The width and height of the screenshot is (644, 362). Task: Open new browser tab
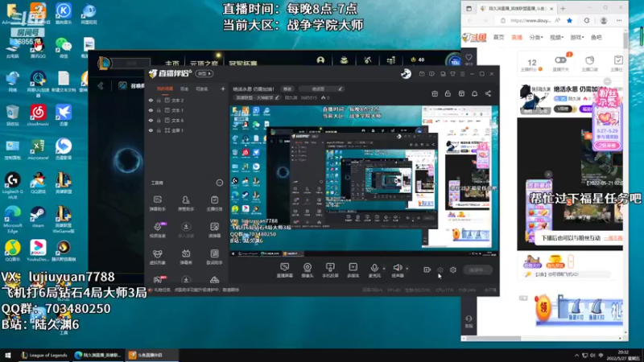click(x=563, y=9)
